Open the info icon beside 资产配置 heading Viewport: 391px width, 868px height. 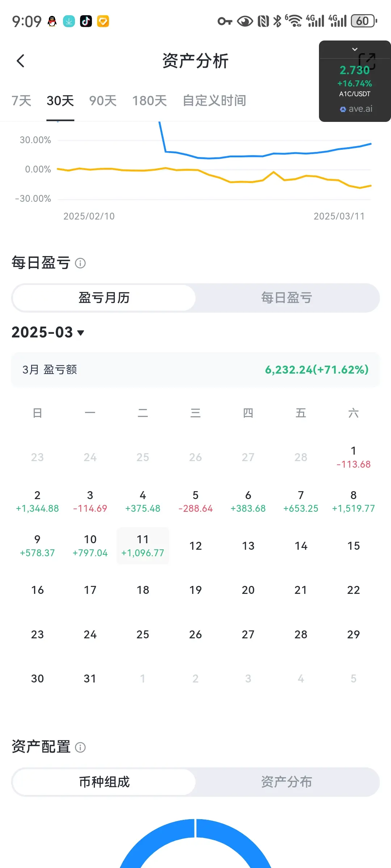click(x=80, y=747)
